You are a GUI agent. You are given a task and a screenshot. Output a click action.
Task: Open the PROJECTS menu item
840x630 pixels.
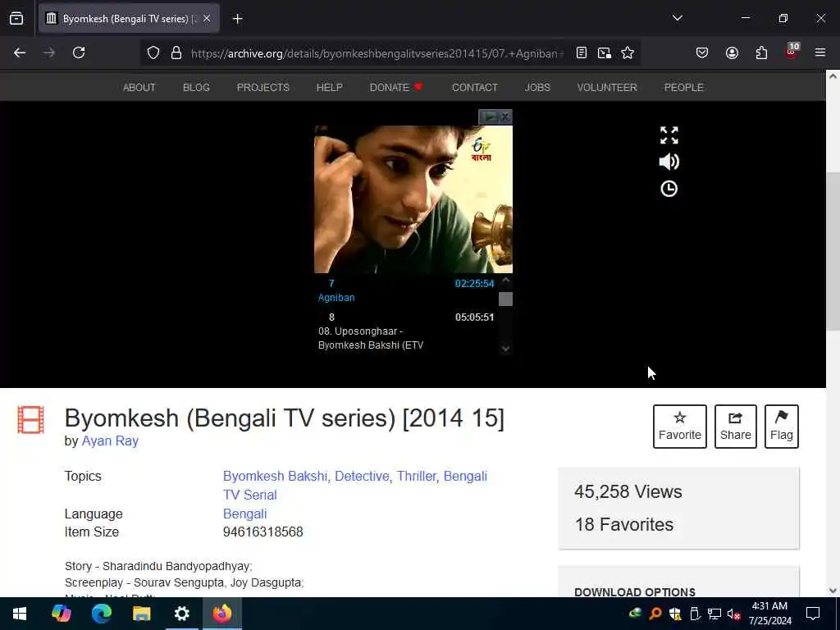pos(263,87)
